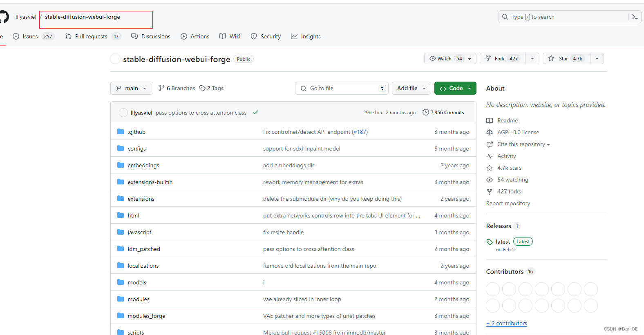Expand Cite this repository menu

pyautogui.click(x=523, y=144)
